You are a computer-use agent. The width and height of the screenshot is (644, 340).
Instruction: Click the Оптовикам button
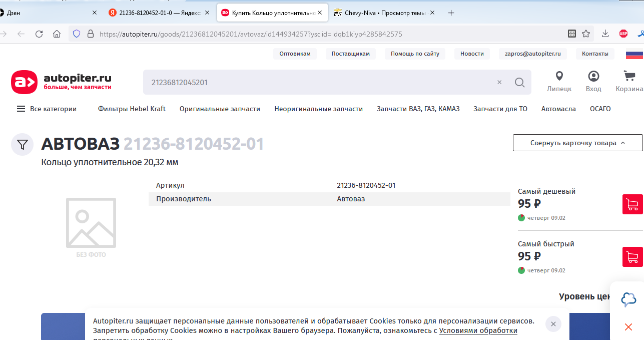coord(295,54)
